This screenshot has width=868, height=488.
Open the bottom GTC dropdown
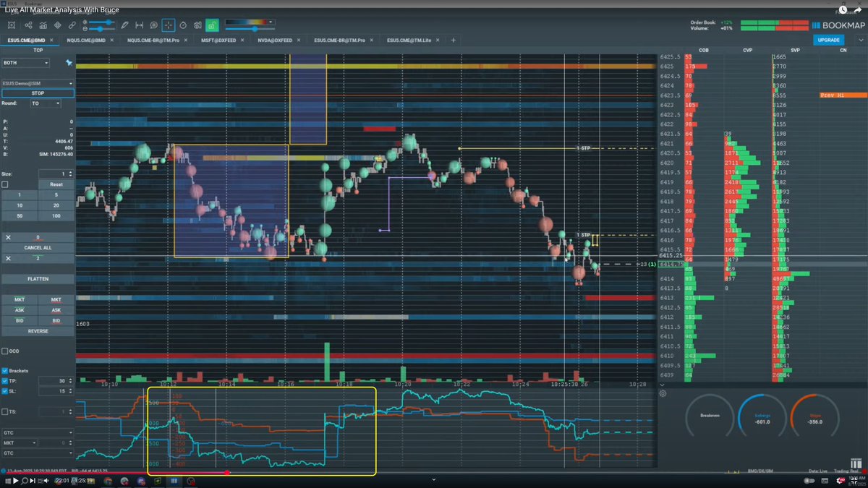(x=38, y=453)
